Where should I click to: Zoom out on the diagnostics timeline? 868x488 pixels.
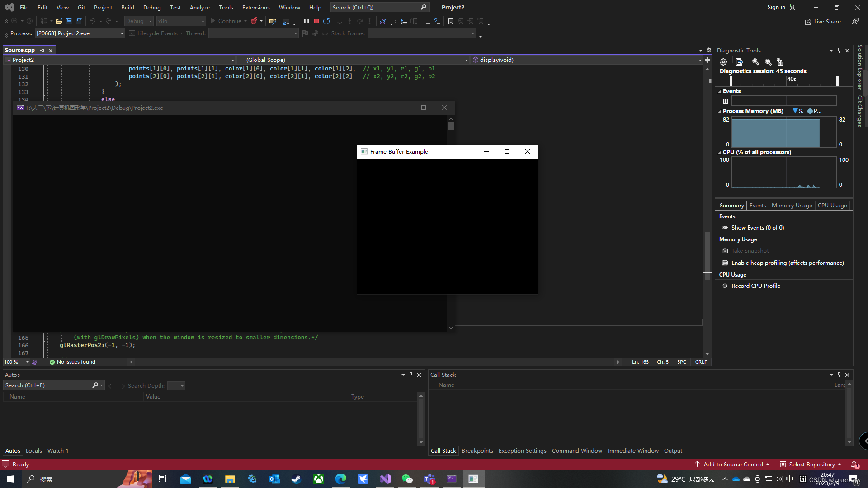pos(768,62)
